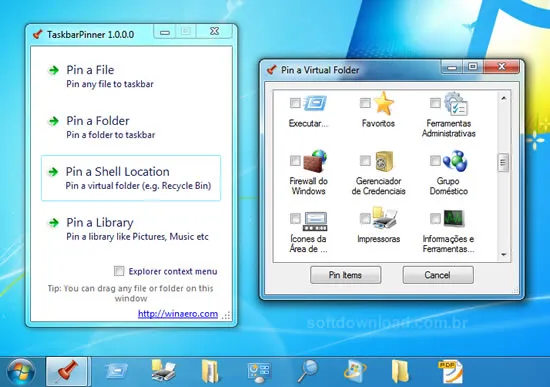This screenshot has width=550, height=387.
Task: Tick Informações e Ferramentas checkbox
Action: click(x=435, y=218)
